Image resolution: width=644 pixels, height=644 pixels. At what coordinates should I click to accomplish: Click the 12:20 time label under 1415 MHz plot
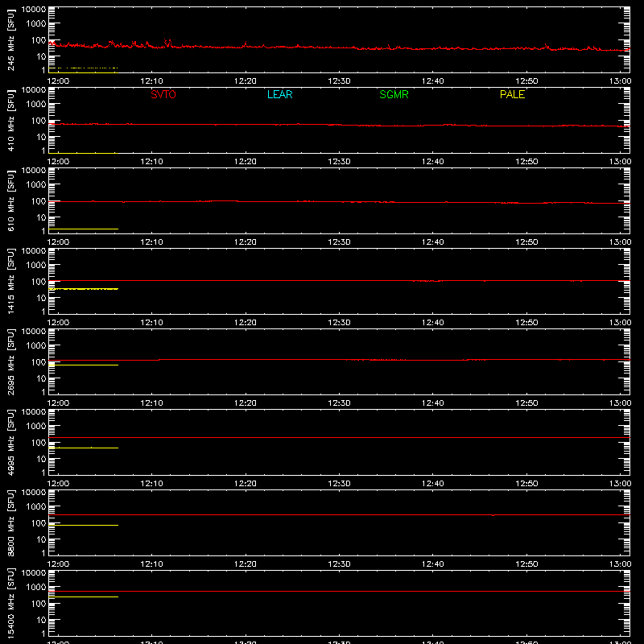[x=246, y=323]
